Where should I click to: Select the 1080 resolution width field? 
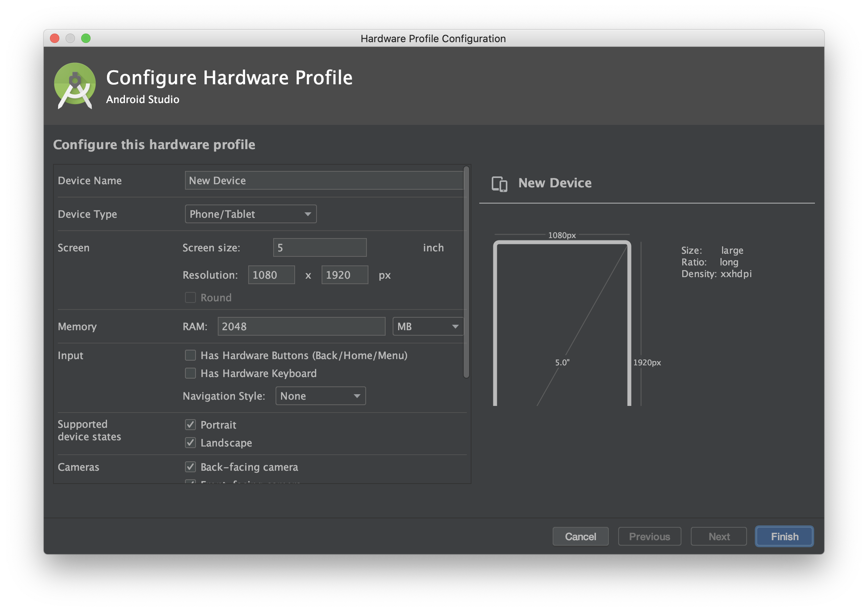pos(271,275)
